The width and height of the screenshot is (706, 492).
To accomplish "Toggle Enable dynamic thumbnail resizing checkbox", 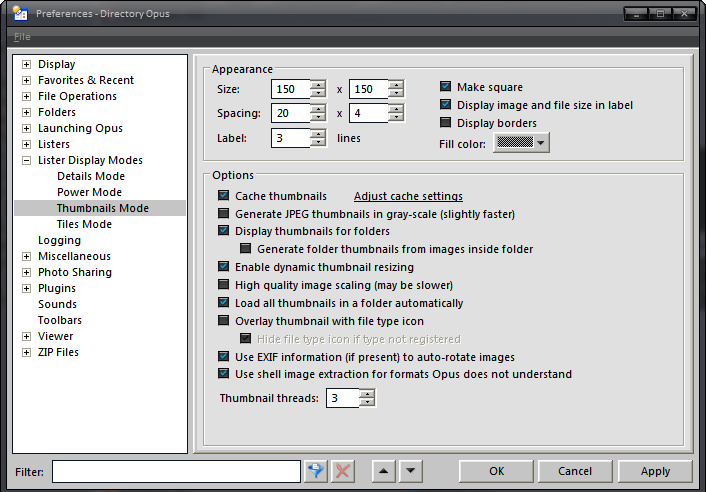I will (x=223, y=266).
